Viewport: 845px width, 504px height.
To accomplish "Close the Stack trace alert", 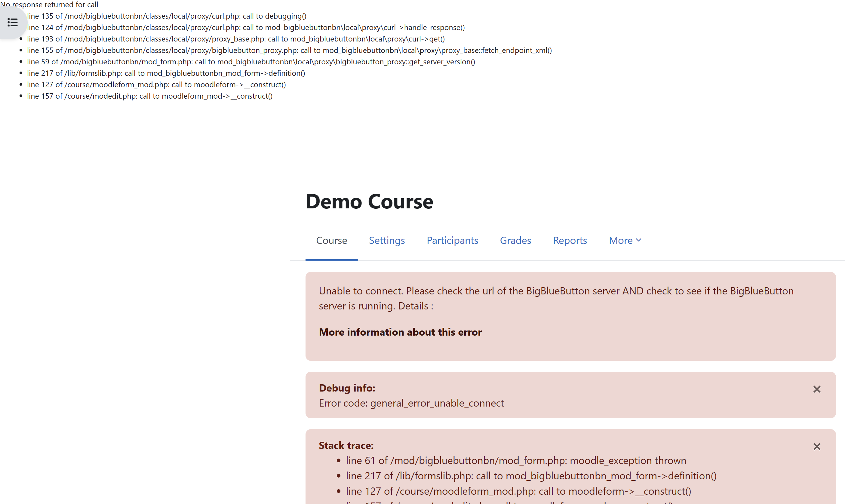I will pos(816,447).
